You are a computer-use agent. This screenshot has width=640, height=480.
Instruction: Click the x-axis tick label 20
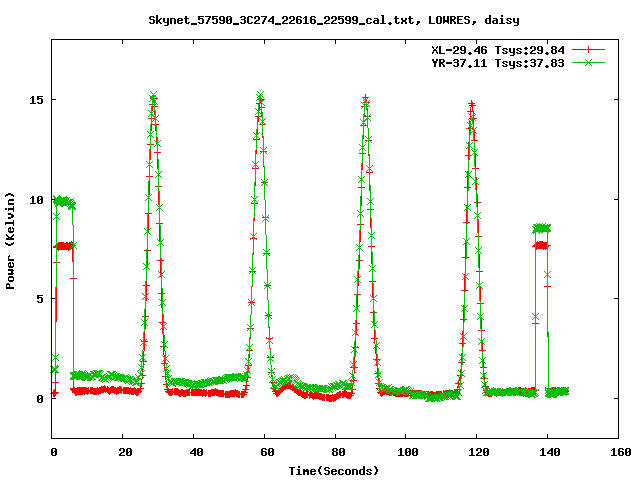click(125, 452)
